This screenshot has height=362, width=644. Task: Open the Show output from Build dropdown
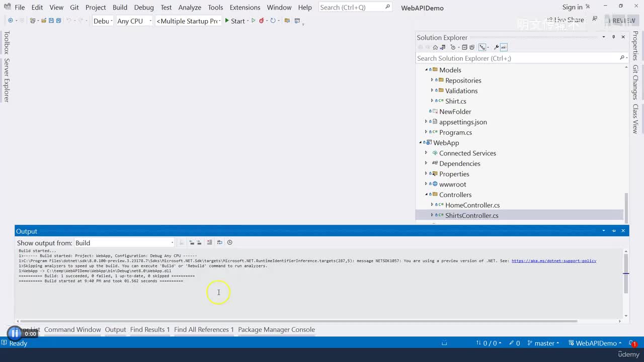tap(124, 243)
